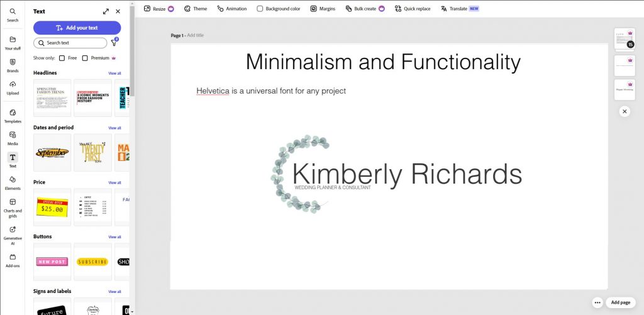Select the eucalyptus wreath graphic
644x315 pixels.
[x=300, y=174]
